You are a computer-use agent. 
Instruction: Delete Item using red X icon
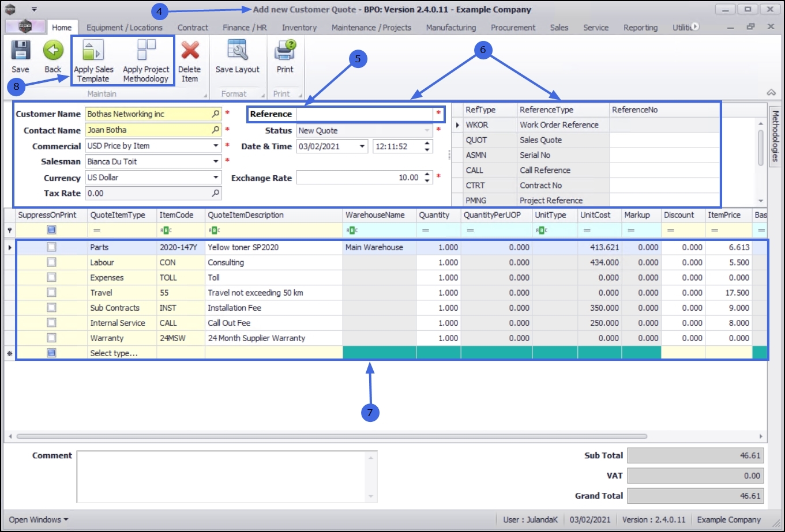click(190, 51)
